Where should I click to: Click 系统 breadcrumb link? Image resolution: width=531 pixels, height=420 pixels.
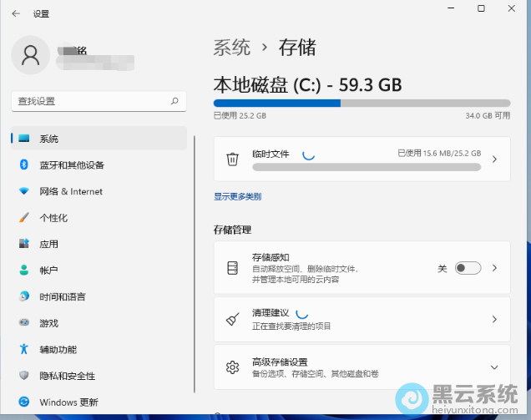pyautogui.click(x=232, y=48)
